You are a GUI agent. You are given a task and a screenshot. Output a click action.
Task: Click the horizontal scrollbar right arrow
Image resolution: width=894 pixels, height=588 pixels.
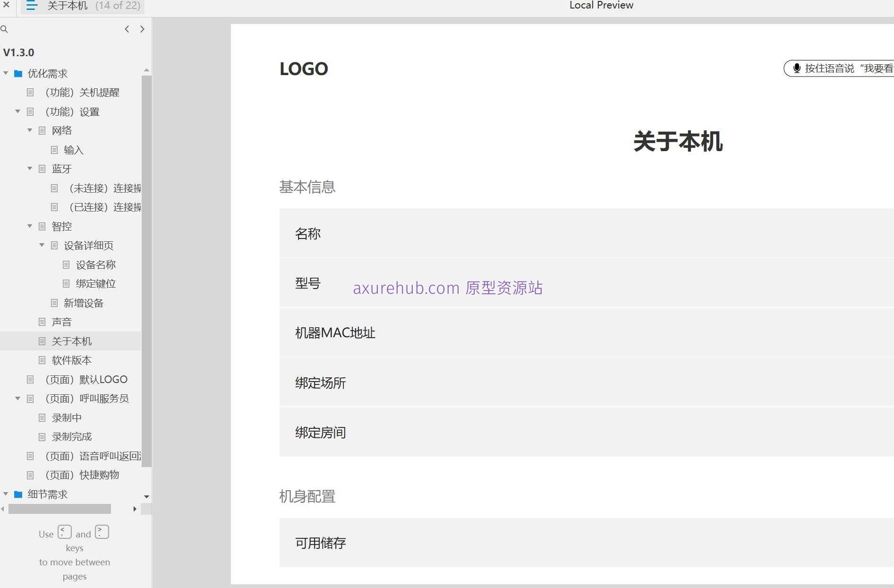point(135,509)
